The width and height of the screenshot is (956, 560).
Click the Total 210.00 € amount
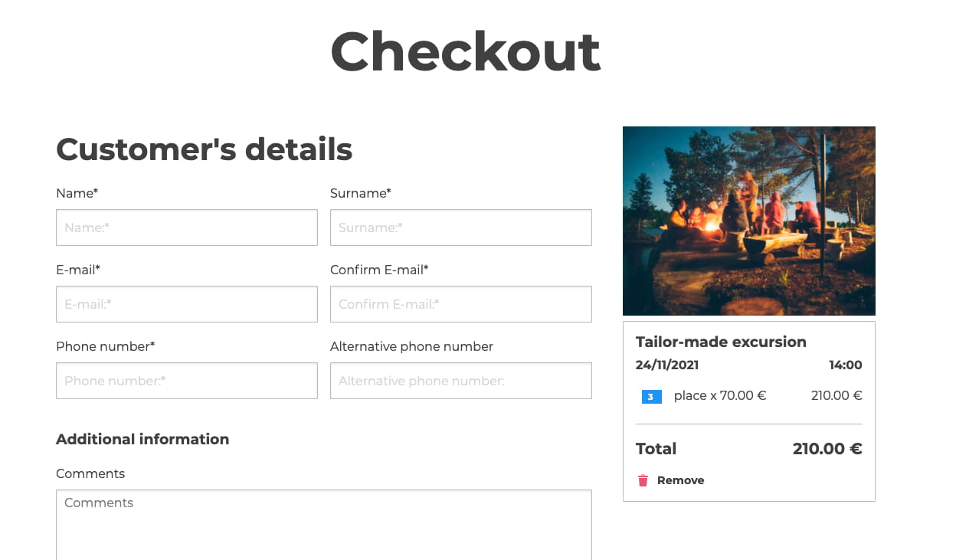827,449
